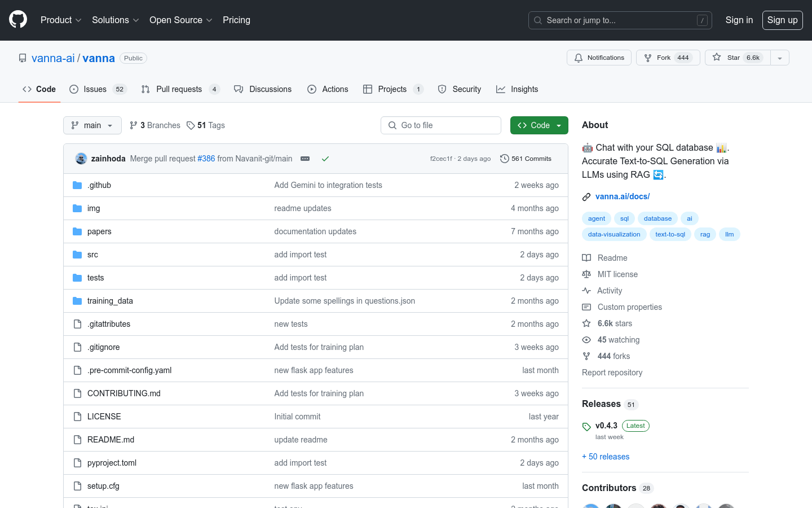Select the Code tab
Screen dimensions: 812x508
coord(39,89)
